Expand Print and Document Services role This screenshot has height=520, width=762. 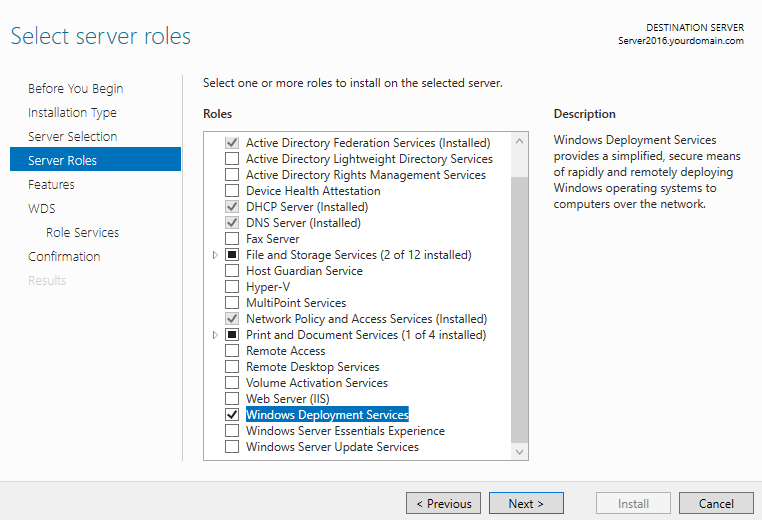[215, 335]
